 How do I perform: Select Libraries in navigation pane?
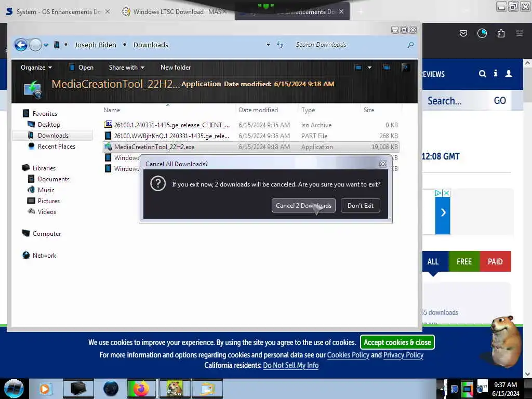pos(44,168)
